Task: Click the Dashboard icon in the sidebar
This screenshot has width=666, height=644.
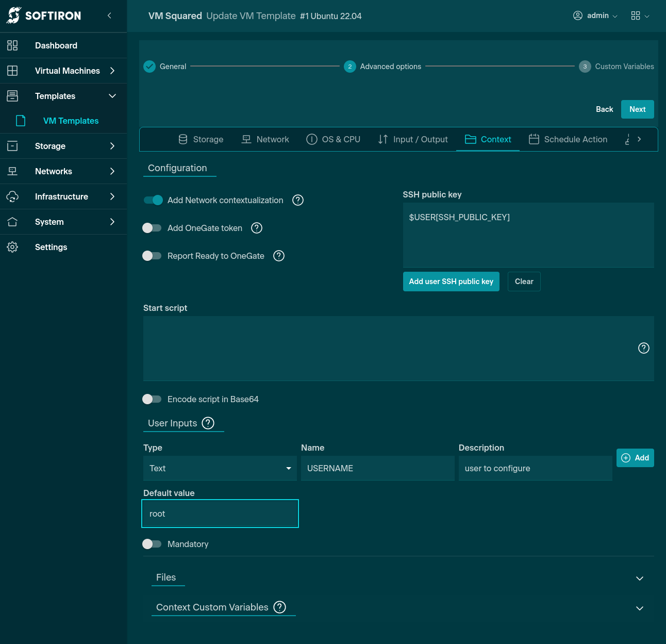Action: click(x=12, y=45)
